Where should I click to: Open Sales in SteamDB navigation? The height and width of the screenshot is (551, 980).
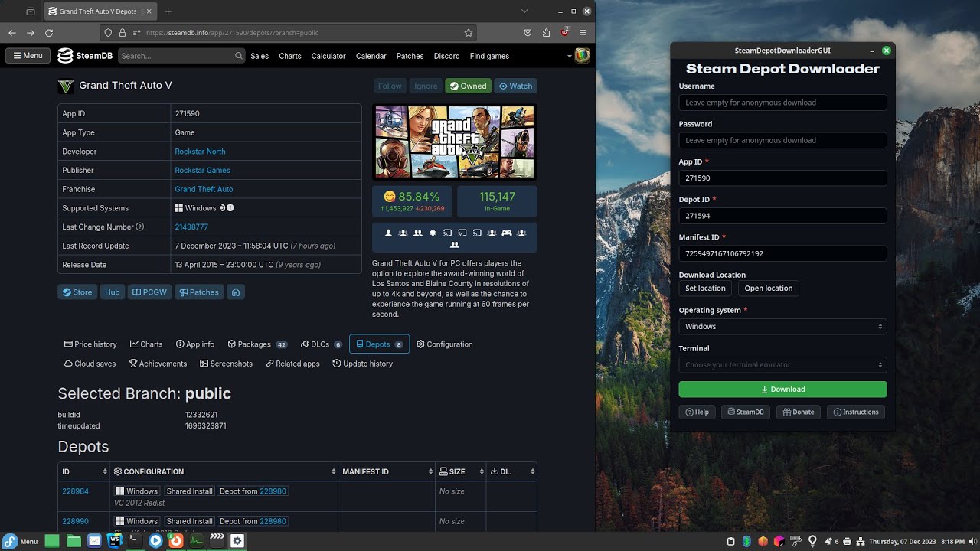coord(260,56)
